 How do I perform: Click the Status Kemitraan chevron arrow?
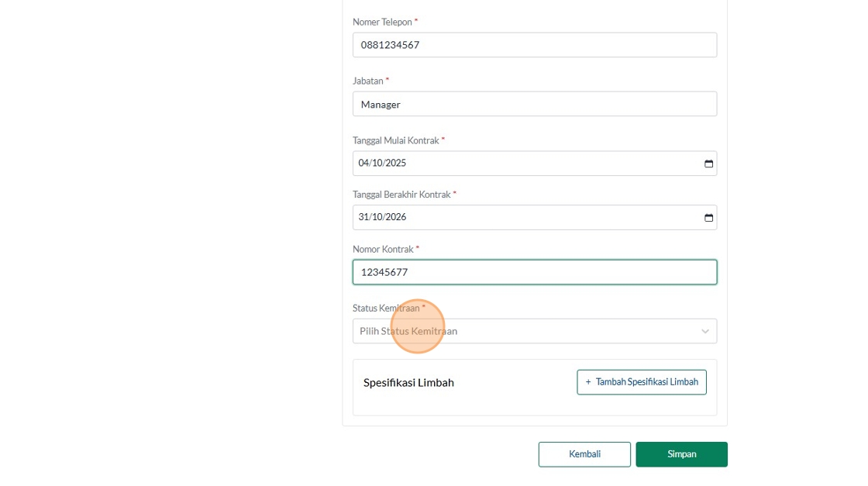[705, 332]
